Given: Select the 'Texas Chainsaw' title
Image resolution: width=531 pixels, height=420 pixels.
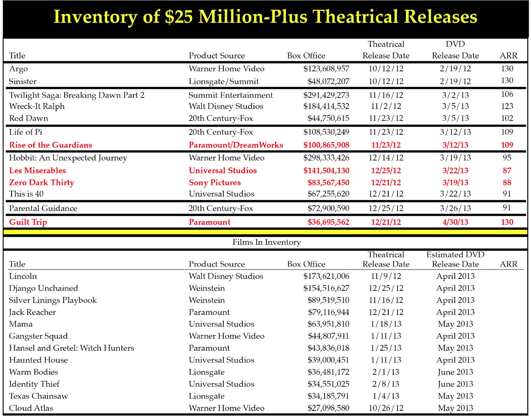Looking at the screenshot, I should tap(38, 396).
